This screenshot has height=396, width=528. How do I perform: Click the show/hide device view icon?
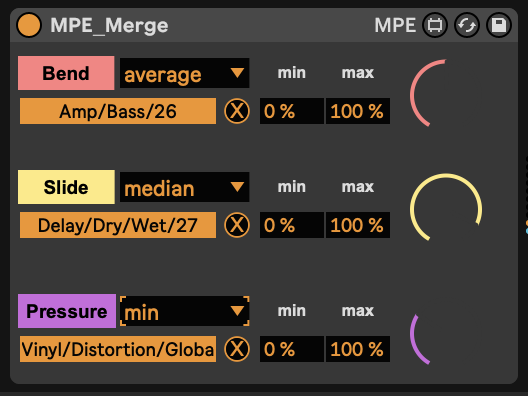tap(435, 25)
